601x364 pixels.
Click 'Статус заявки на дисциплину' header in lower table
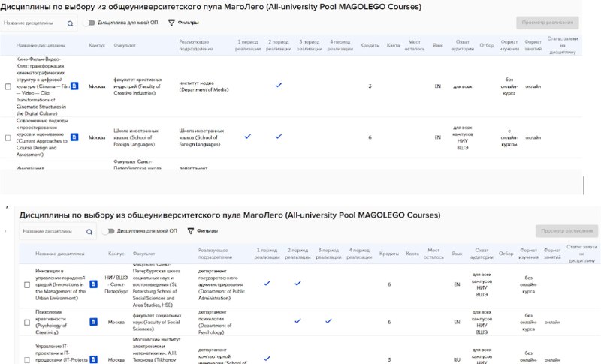pos(581,254)
